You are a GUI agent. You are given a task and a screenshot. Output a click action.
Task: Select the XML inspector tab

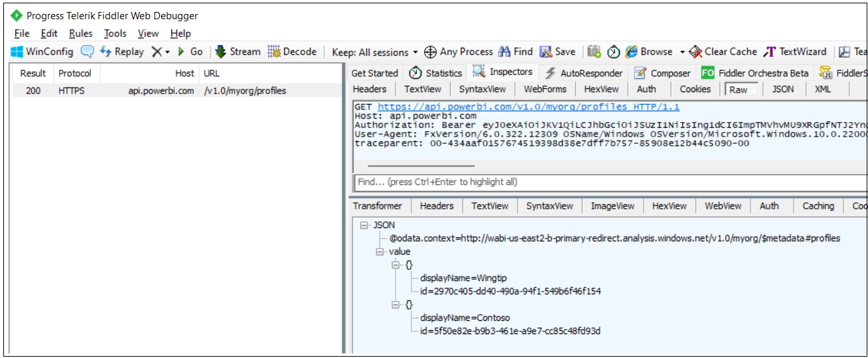pos(823,89)
